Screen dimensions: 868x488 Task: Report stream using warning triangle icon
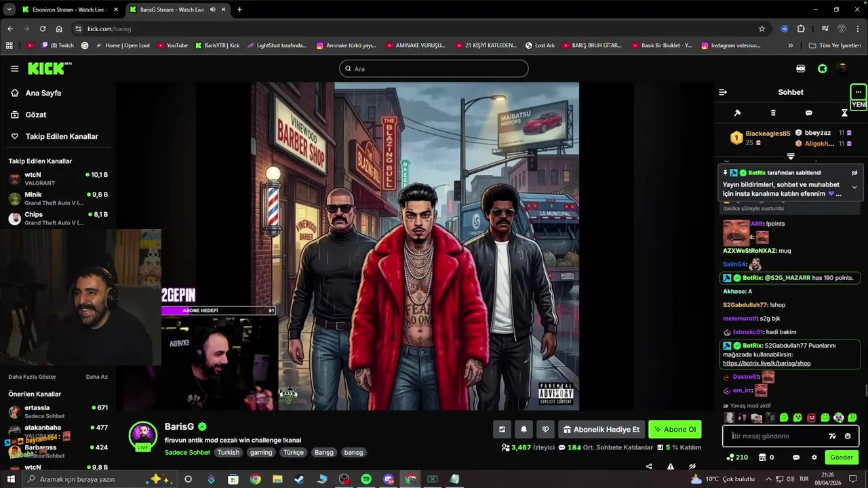click(671, 466)
